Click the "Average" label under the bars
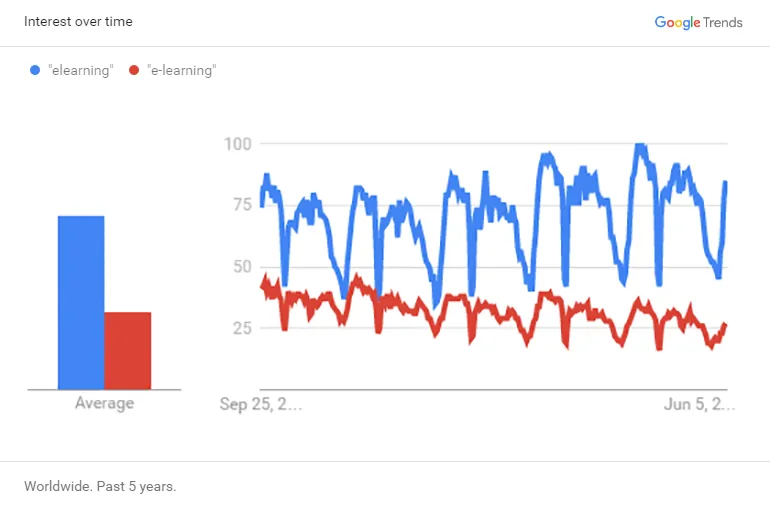 pos(104,404)
